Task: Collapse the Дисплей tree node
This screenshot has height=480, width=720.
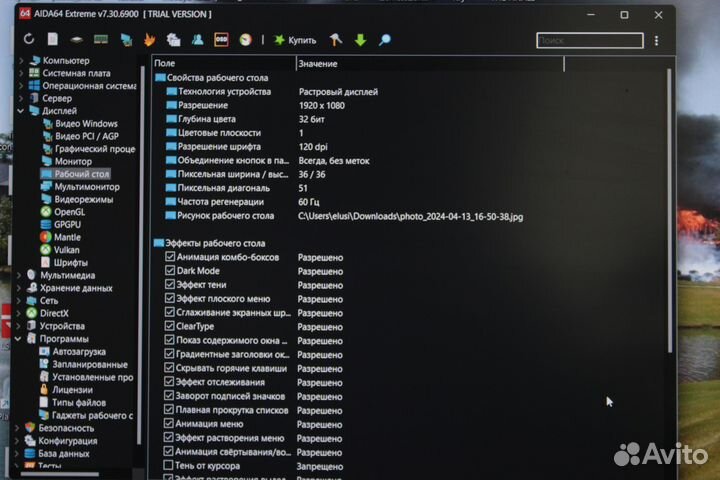Action: pos(21,111)
